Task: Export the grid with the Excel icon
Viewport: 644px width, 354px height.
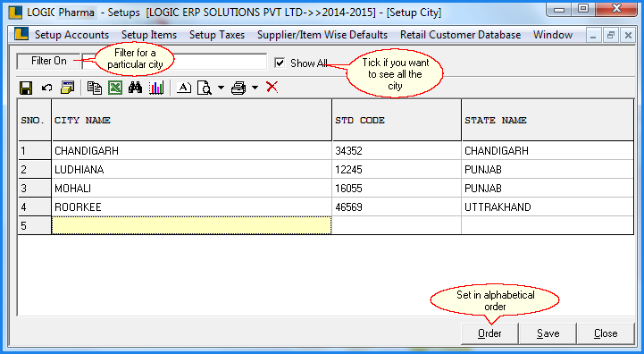Action: pos(115,88)
